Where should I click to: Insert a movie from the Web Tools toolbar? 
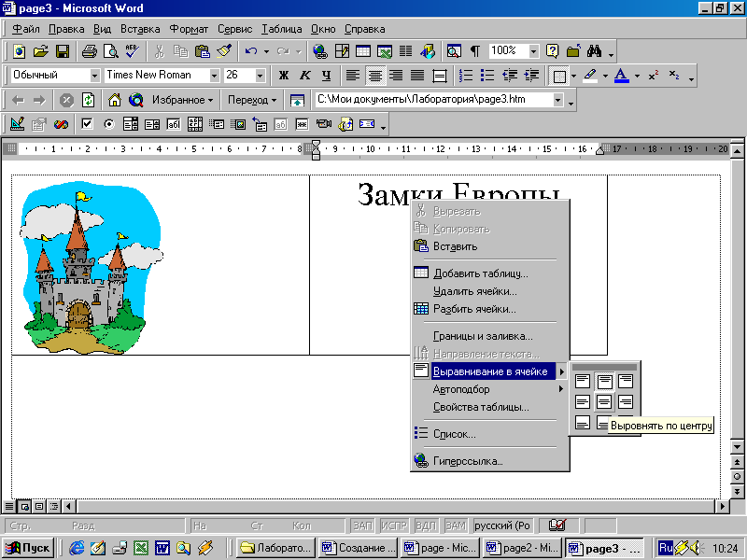pos(324,125)
